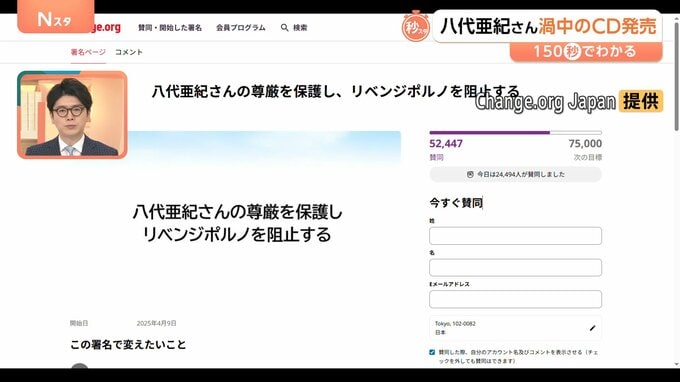Viewport: 680px width, 382px height.
Task: Click the petition title headline text
Action: pos(335,91)
